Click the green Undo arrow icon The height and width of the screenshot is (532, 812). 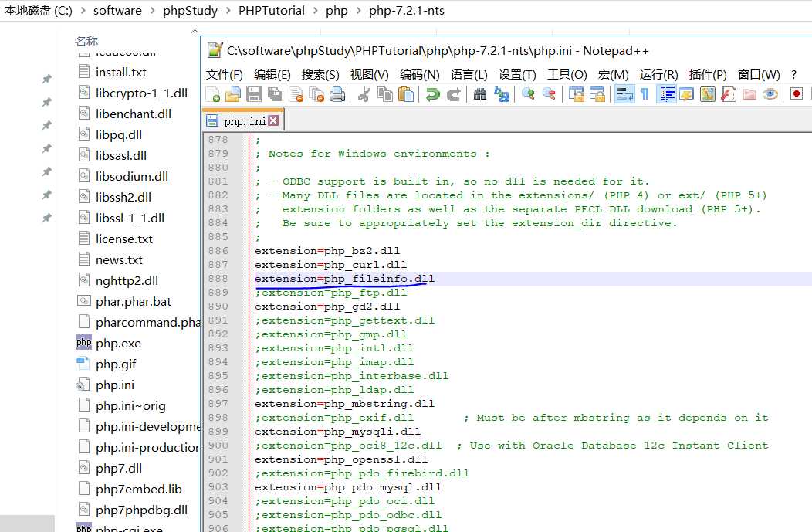click(x=432, y=94)
